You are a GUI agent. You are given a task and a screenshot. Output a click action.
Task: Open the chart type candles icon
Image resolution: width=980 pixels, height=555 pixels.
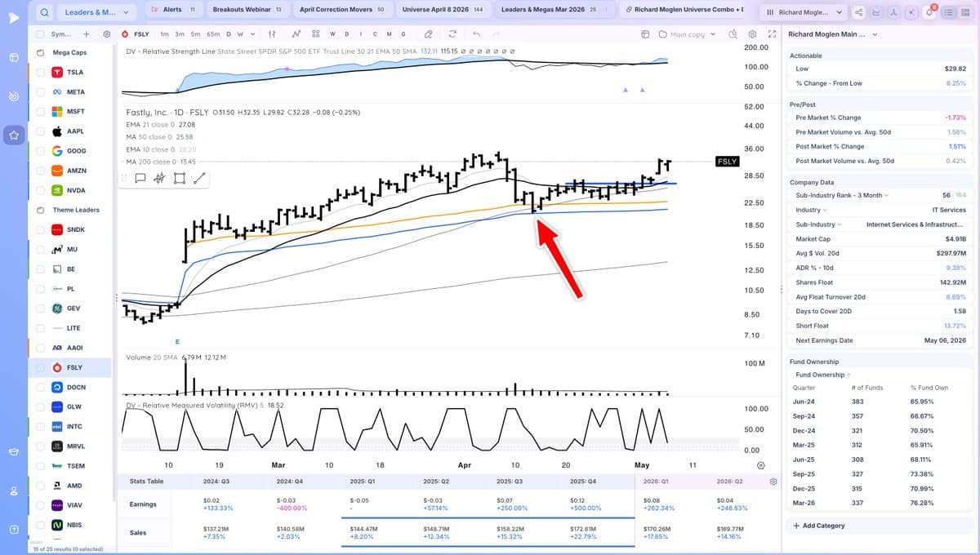pyautogui.click(x=272, y=34)
